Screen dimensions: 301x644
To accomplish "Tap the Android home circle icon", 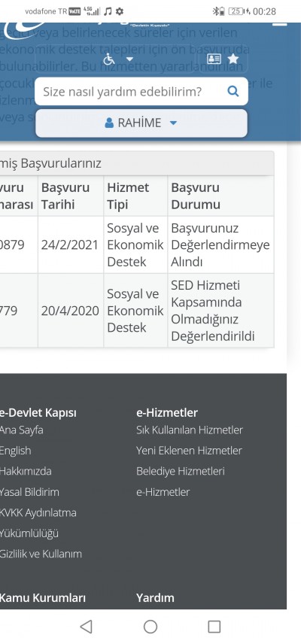I will (150, 627).
